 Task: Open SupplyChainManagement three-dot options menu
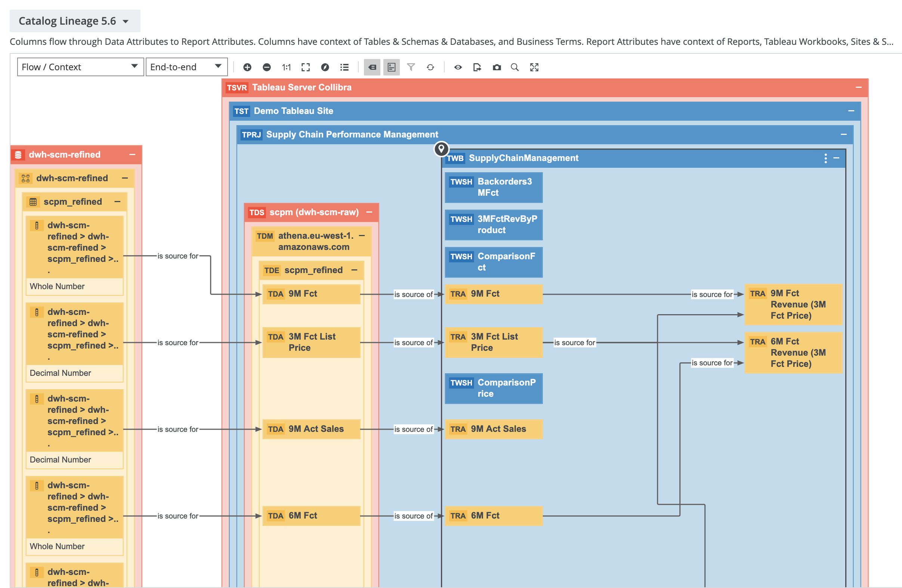(825, 158)
